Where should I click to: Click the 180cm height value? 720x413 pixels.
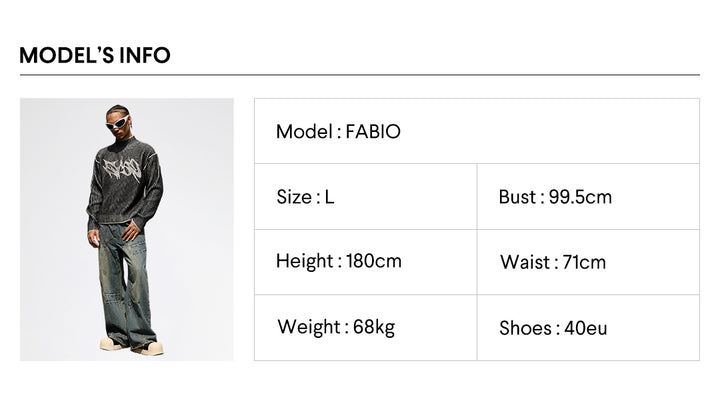(x=374, y=261)
